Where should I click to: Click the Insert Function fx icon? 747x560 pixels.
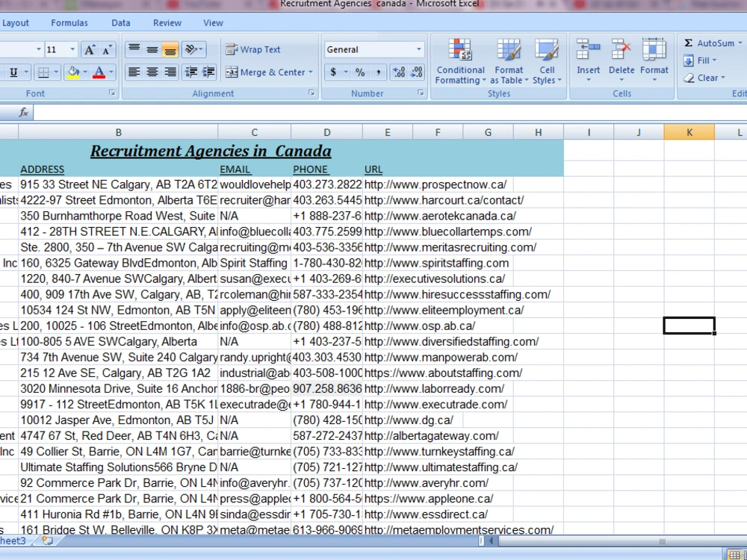pos(23,113)
